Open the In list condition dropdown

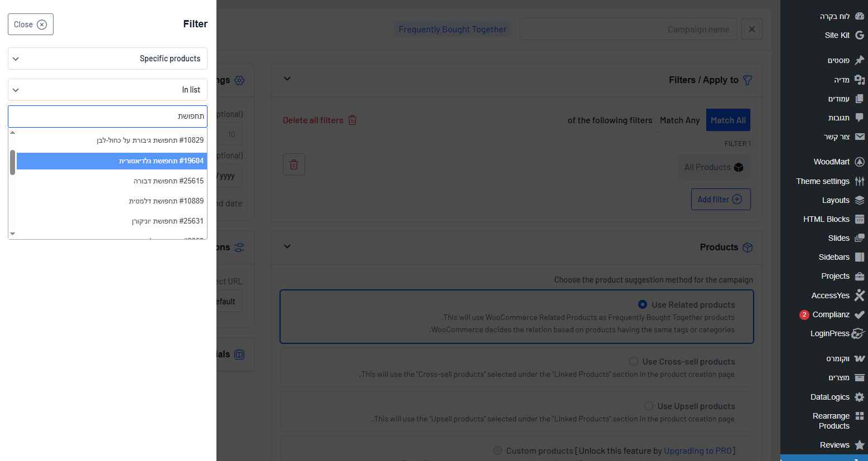point(108,90)
